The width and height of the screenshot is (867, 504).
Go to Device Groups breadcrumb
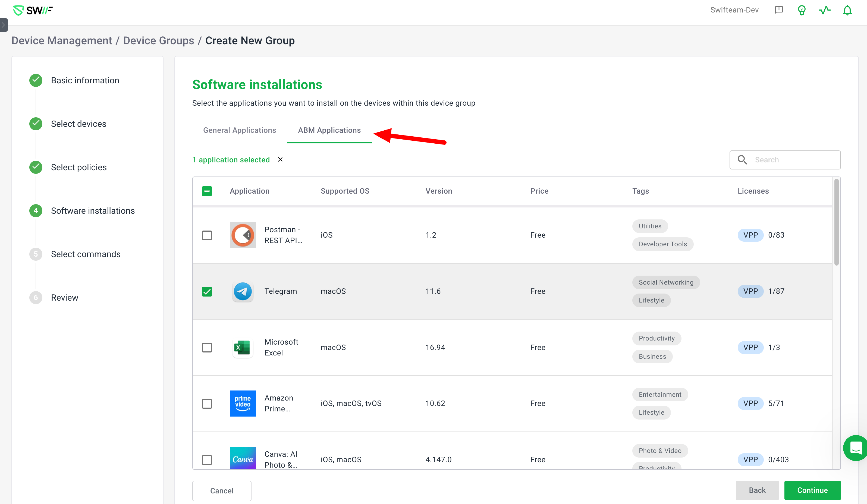[x=159, y=40]
